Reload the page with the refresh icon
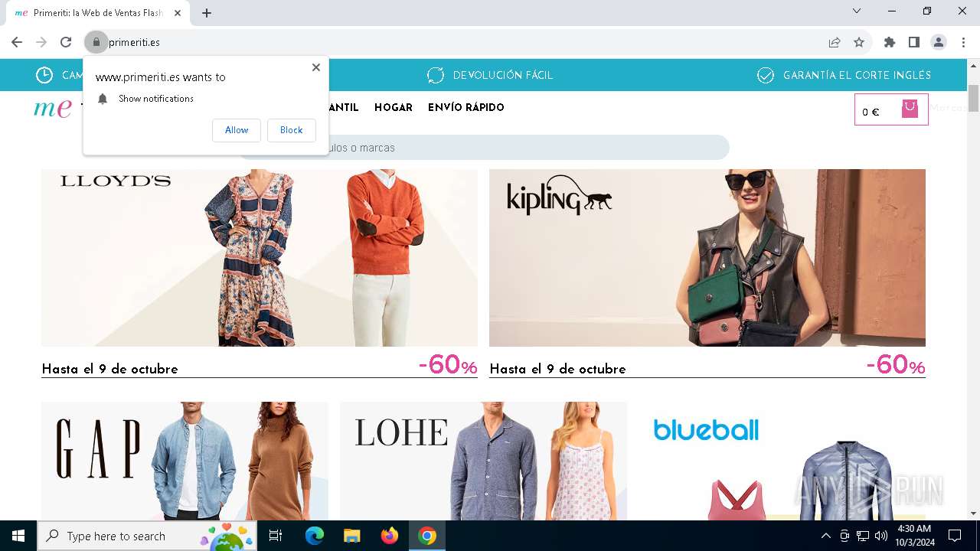 pyautogui.click(x=66, y=42)
